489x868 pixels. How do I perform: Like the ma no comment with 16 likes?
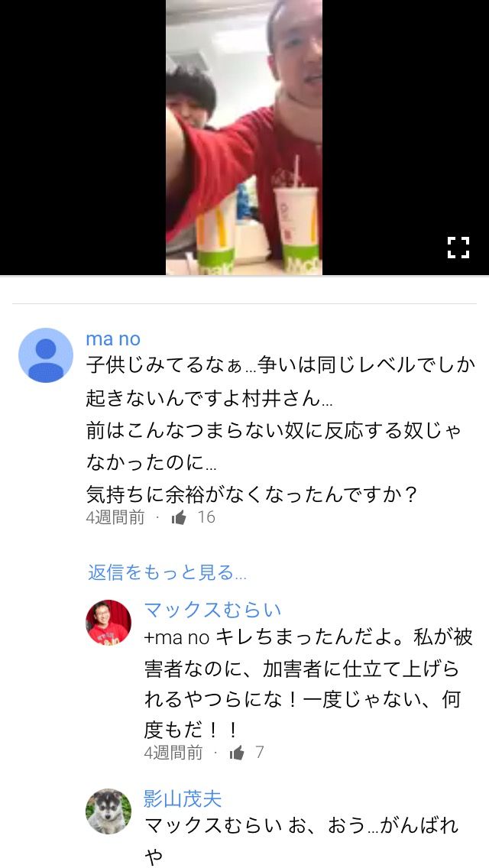tap(179, 517)
